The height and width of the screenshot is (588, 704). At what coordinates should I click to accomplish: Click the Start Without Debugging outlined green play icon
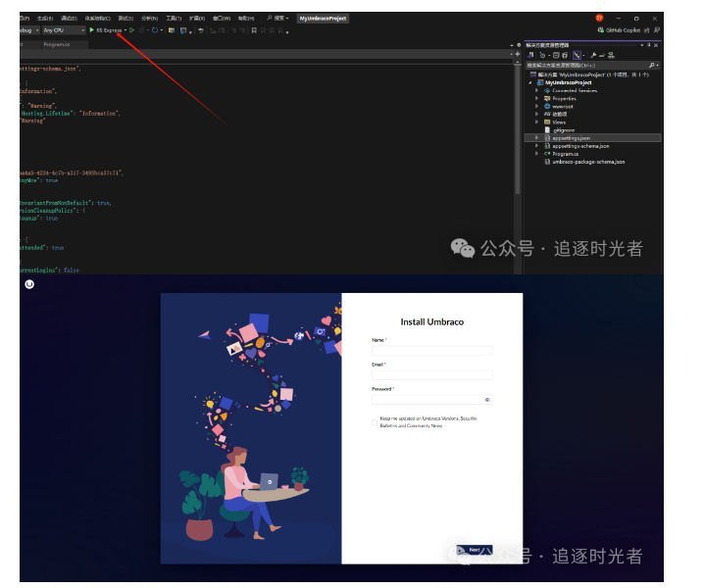[132, 30]
